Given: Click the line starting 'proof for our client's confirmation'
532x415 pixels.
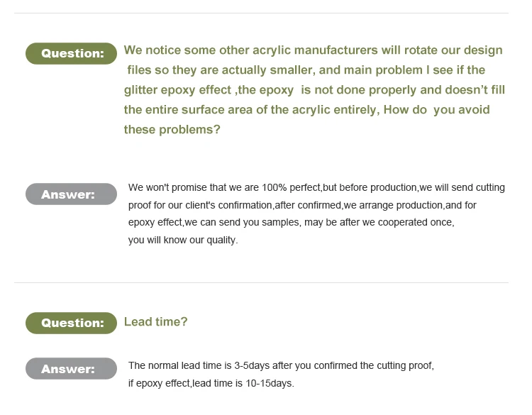Looking at the screenshot, I should 302,205.
